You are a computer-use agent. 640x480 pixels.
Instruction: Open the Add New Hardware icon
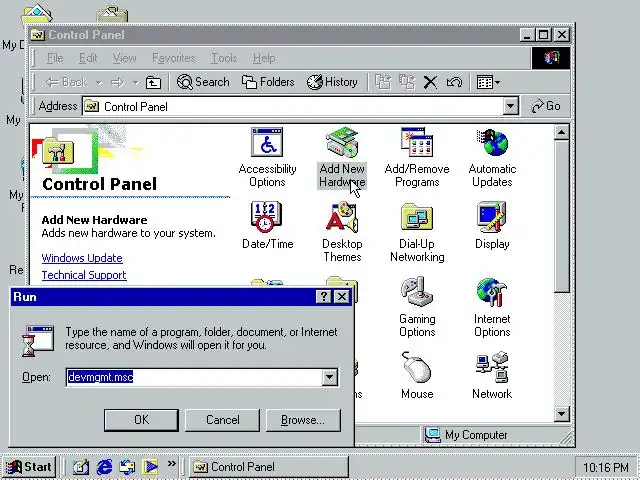[342, 157]
